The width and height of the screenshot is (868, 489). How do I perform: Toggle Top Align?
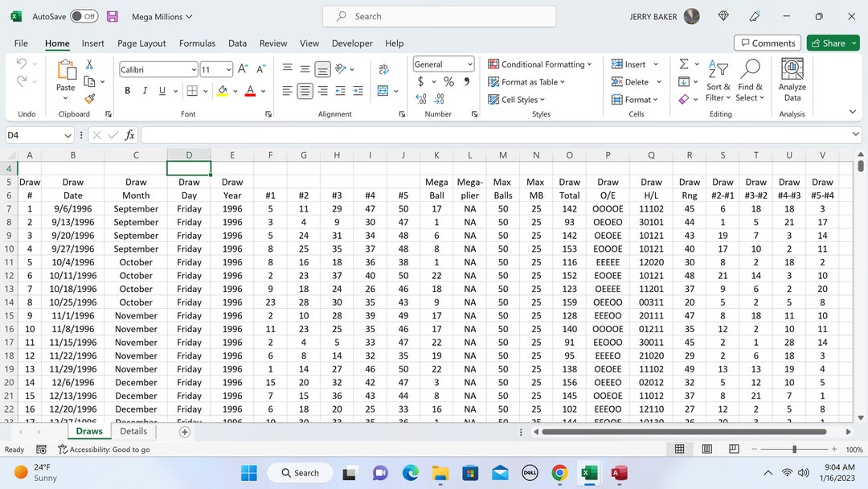tap(287, 68)
